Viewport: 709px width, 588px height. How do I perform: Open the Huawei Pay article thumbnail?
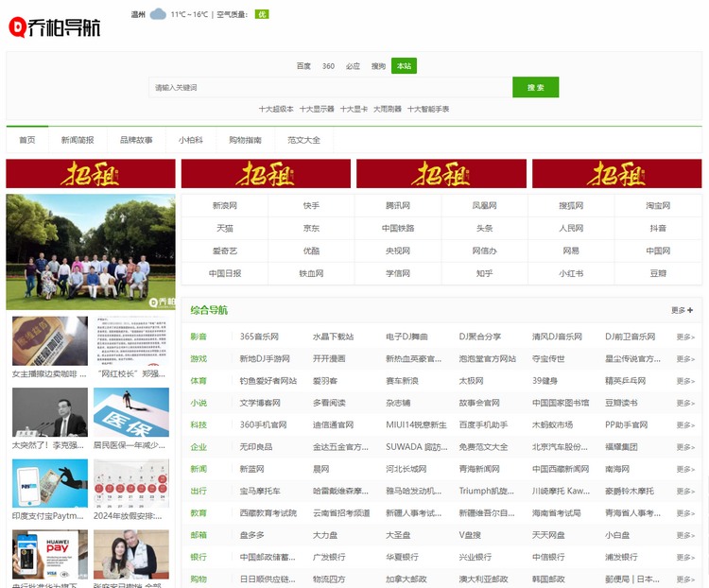pos(50,555)
